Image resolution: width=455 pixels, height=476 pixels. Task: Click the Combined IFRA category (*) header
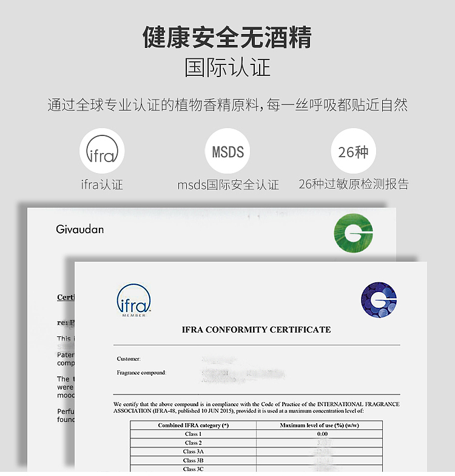(x=193, y=425)
